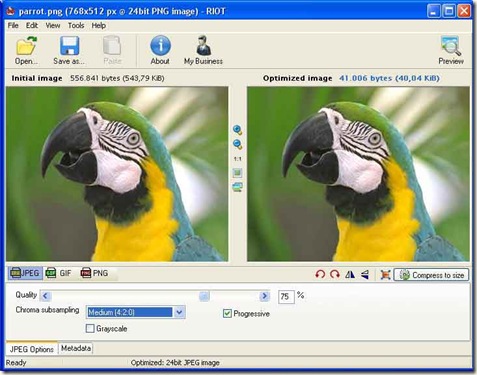
Task: Open the About info icon
Action: coord(160,45)
